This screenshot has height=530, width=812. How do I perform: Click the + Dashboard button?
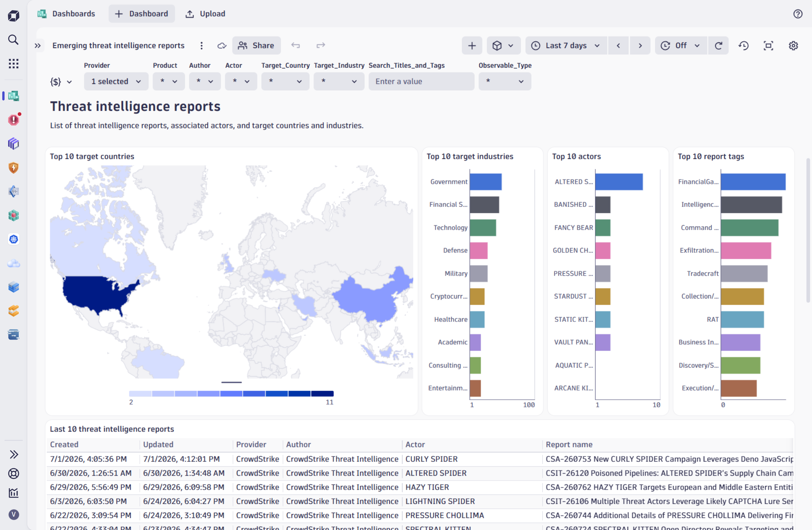[x=141, y=14]
